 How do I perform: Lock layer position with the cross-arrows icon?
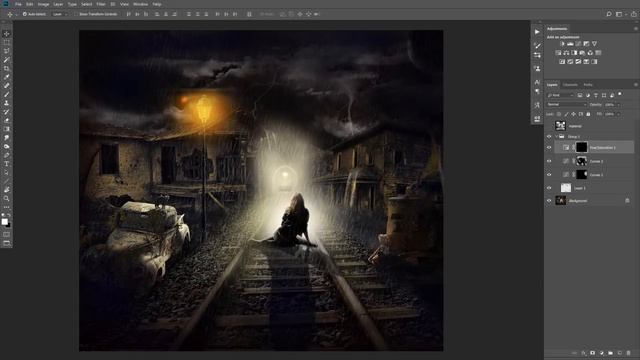click(x=573, y=114)
